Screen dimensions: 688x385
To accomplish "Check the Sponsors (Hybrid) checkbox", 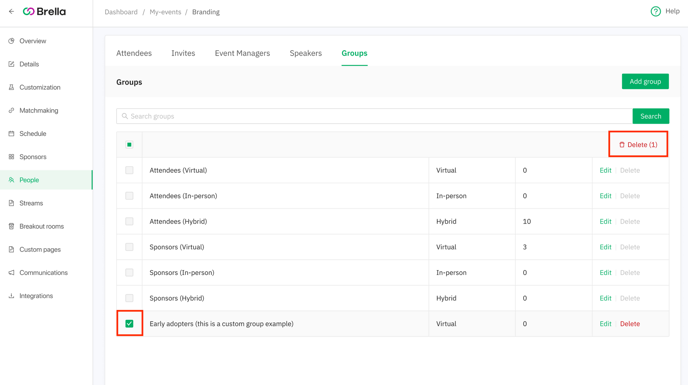I will click(129, 298).
